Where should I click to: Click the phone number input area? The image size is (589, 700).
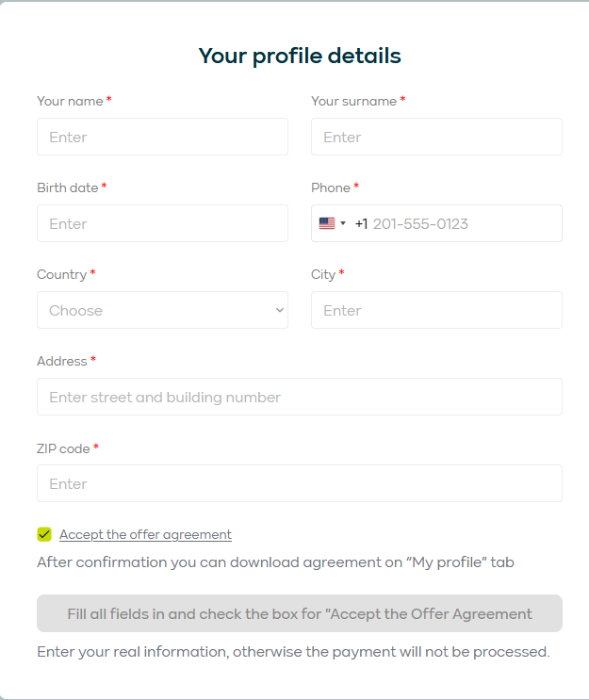(462, 223)
